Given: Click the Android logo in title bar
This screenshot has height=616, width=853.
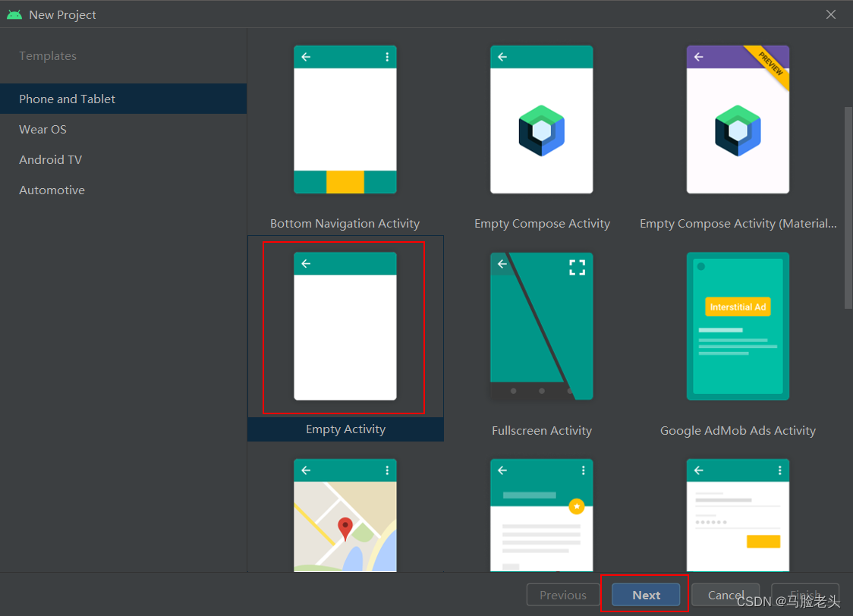Looking at the screenshot, I should [x=14, y=14].
